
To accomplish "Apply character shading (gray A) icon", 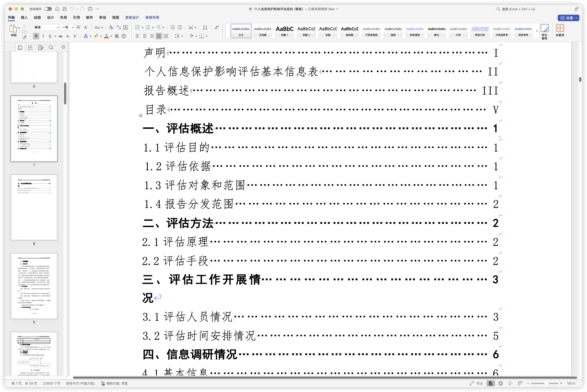I will click(117, 36).
